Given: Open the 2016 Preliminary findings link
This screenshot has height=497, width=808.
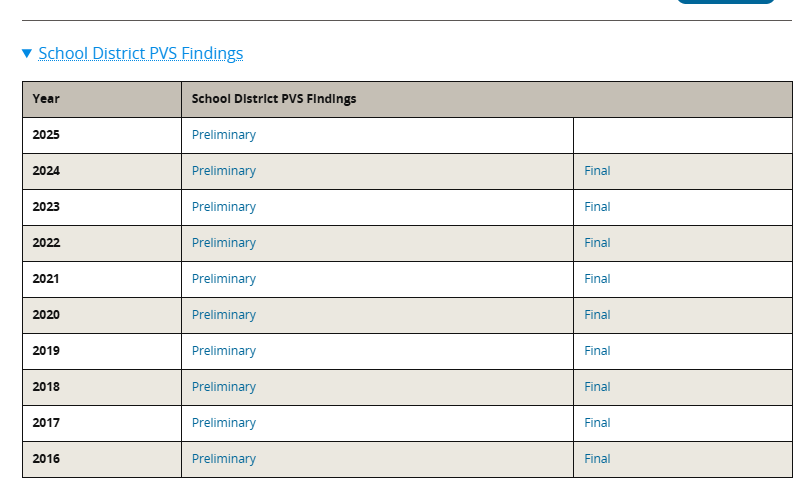Looking at the screenshot, I should point(223,459).
